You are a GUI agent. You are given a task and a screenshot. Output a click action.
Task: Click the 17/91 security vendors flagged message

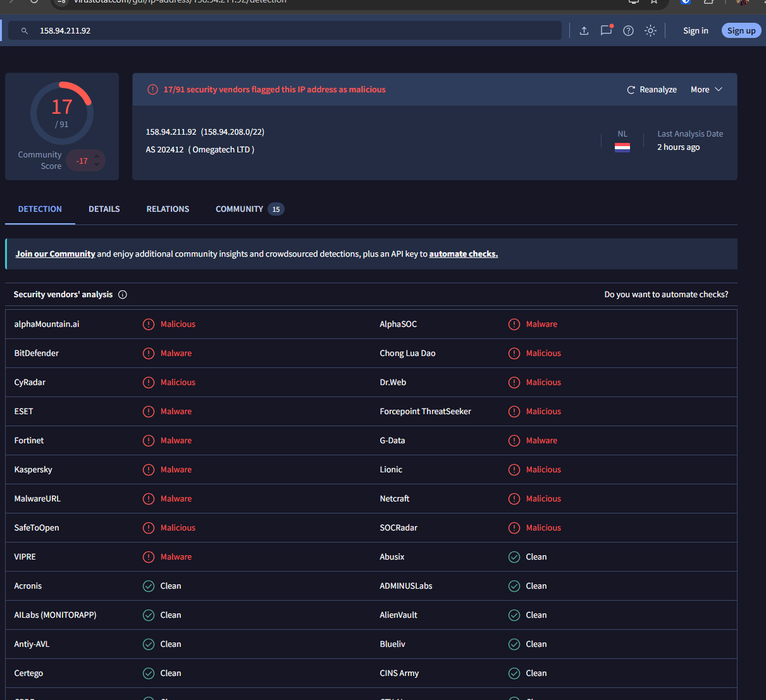pos(274,89)
